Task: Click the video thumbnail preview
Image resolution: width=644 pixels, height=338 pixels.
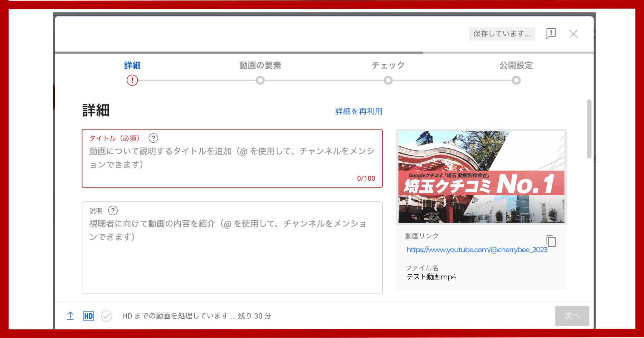Action: click(x=481, y=177)
